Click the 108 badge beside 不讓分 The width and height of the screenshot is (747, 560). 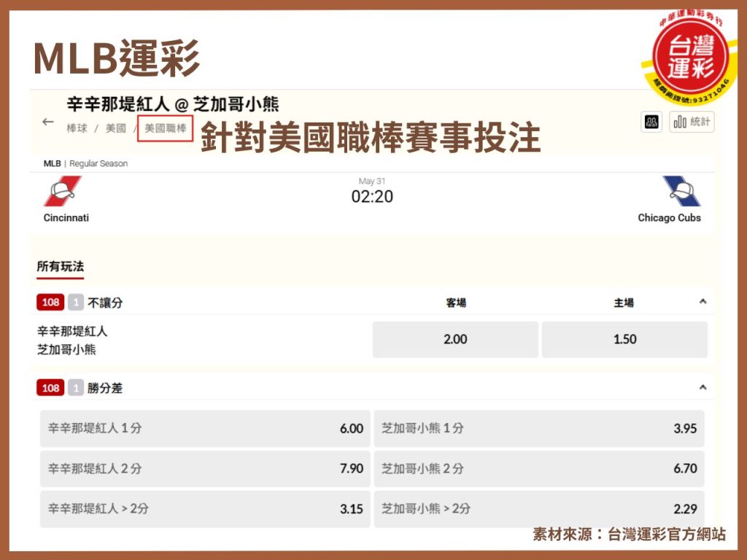tap(50, 302)
